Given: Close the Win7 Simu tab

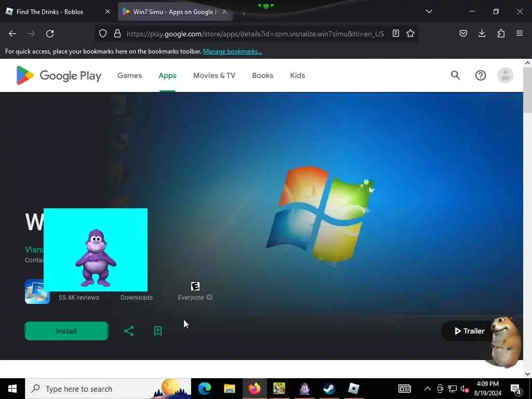Looking at the screenshot, I should click(224, 11).
